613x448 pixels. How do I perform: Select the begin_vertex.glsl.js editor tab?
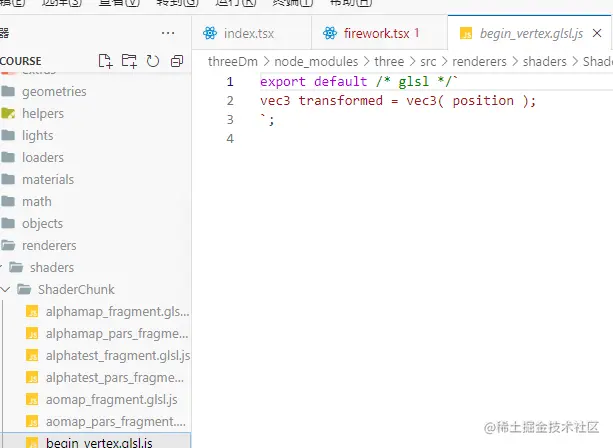click(531, 33)
